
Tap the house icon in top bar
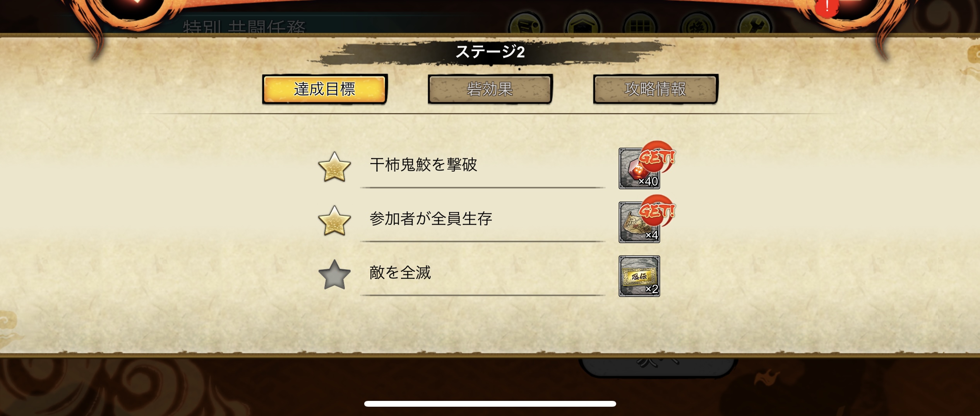tap(583, 25)
